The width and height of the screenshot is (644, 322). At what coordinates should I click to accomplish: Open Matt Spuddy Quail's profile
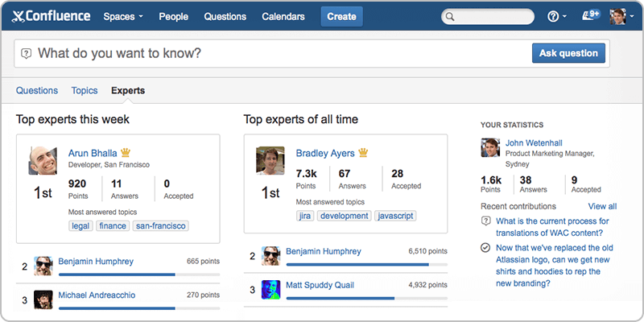320,285
